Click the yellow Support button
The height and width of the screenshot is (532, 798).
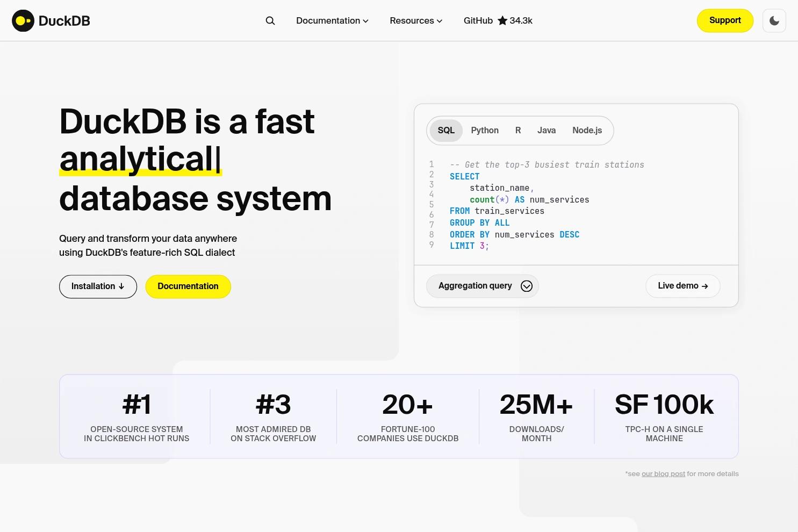725,20
